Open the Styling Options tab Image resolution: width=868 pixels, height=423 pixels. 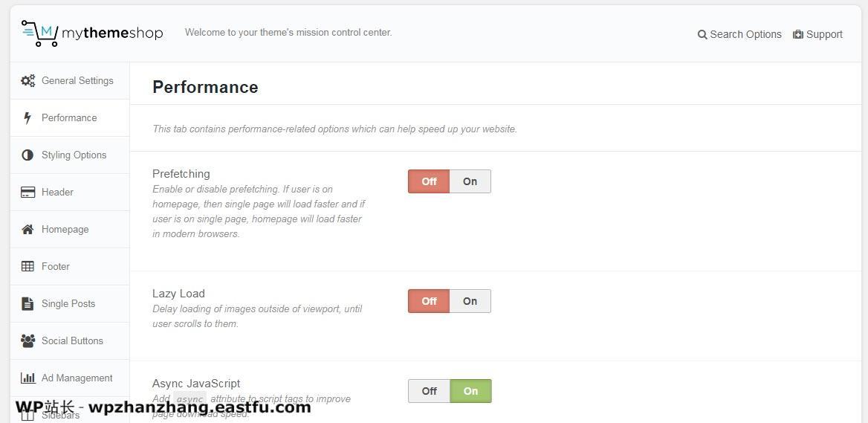coord(70,155)
